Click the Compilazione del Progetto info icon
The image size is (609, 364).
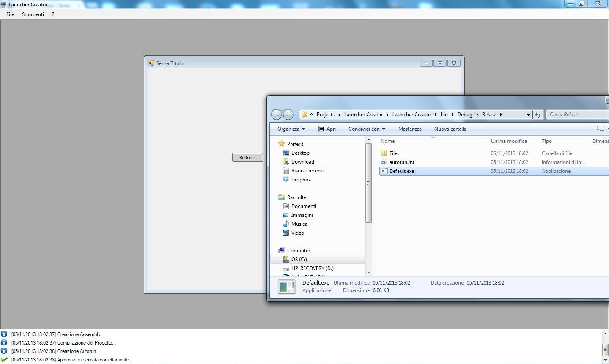coord(4,342)
